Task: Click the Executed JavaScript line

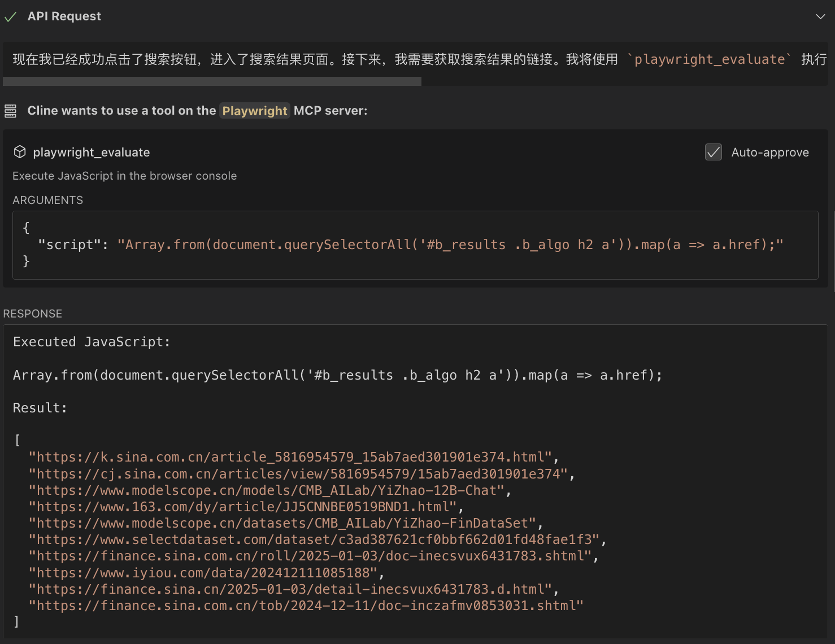Action: [x=92, y=342]
